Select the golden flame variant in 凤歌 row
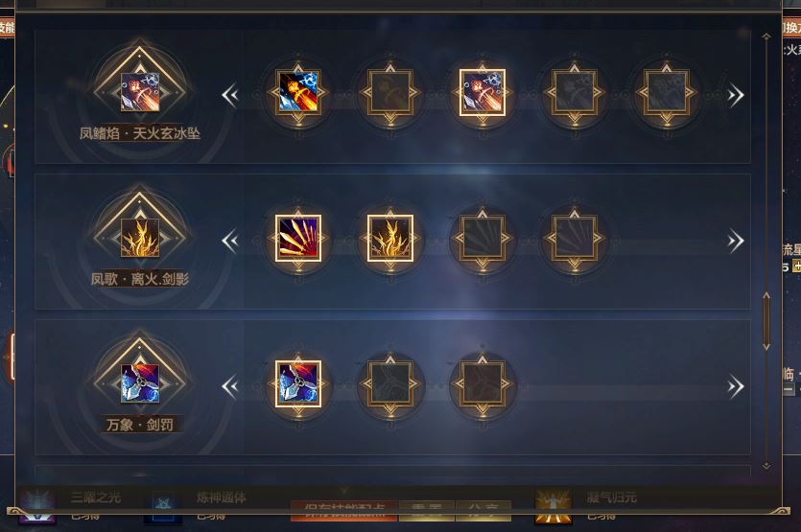801x532 pixels. tap(390, 239)
